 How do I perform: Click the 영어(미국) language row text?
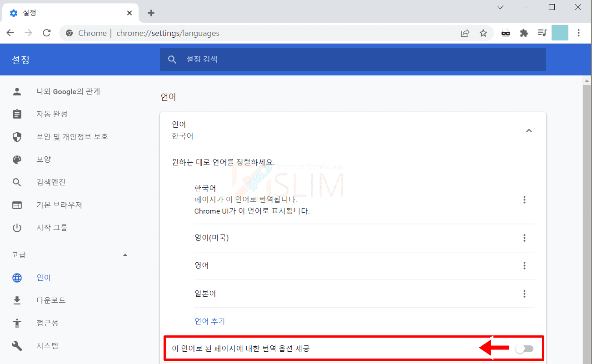tap(211, 238)
